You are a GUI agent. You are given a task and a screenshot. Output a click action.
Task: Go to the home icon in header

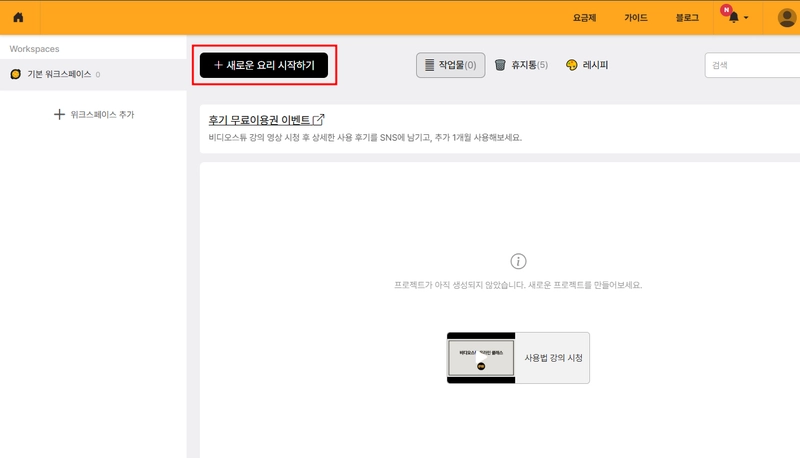click(18, 17)
